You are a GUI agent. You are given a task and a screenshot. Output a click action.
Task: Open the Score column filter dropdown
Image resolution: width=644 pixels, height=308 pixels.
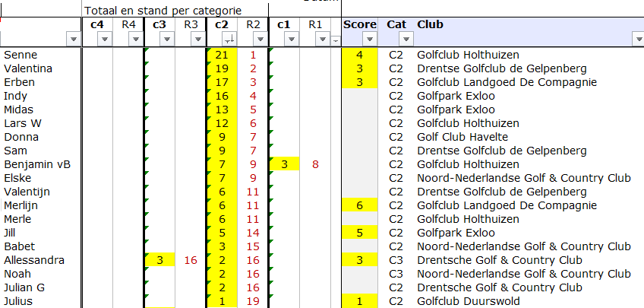pos(369,40)
